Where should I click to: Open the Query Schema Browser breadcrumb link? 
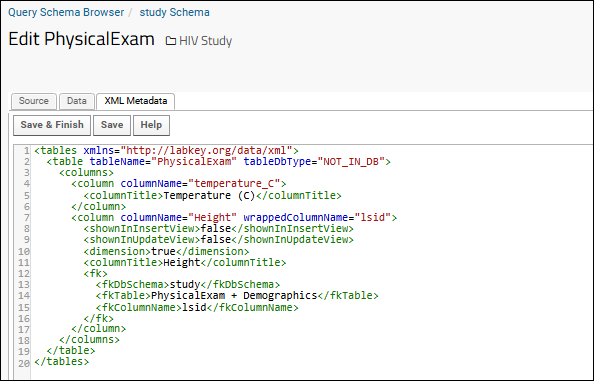click(66, 12)
